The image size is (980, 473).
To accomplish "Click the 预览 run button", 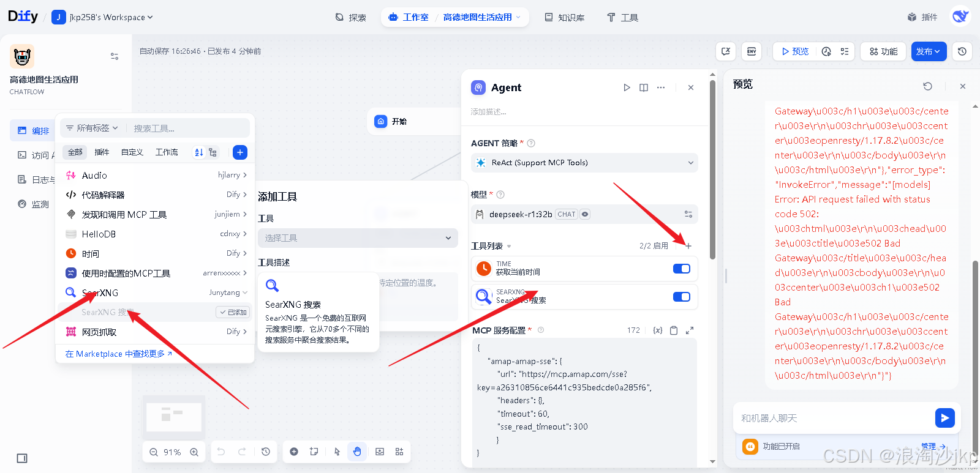I will coord(795,51).
